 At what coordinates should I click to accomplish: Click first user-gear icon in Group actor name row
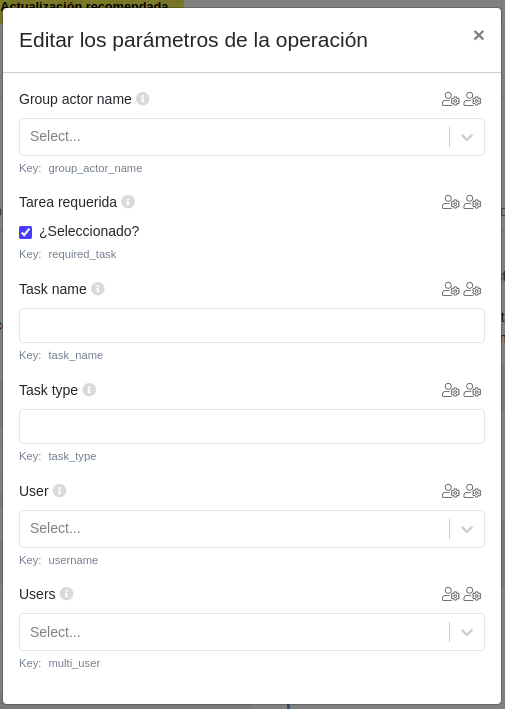[x=450, y=99]
